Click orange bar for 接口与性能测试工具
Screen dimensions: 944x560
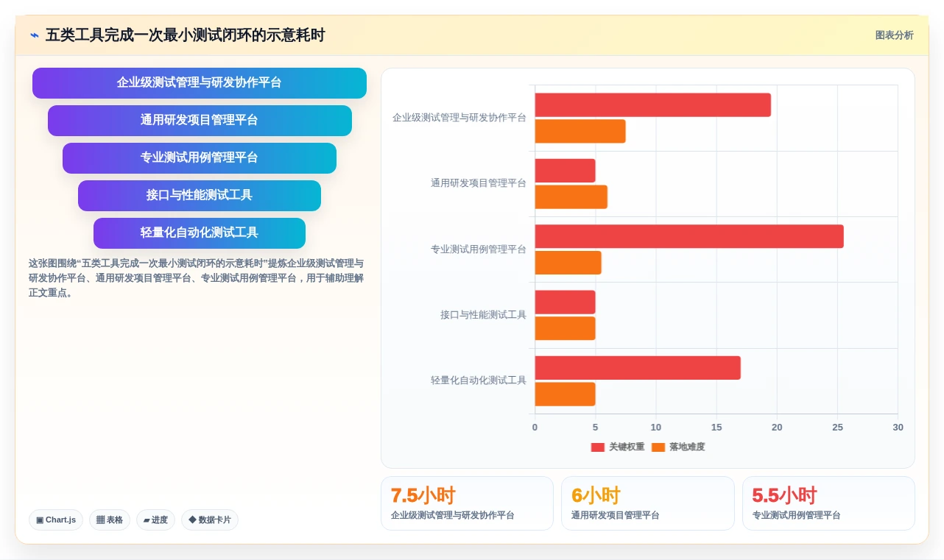[x=566, y=328]
